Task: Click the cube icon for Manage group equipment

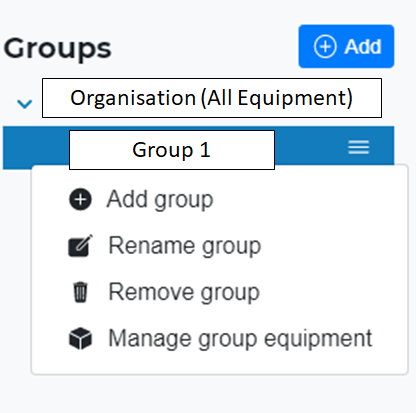Action: tap(80, 338)
